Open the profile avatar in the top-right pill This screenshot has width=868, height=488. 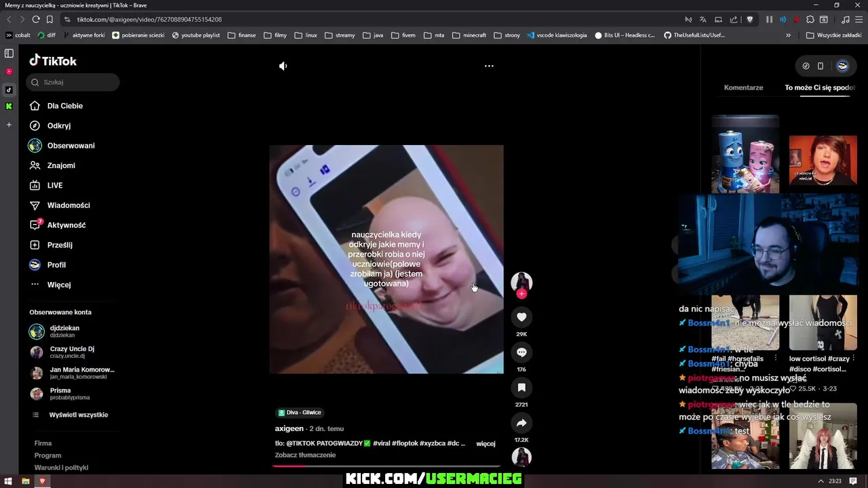(842, 66)
